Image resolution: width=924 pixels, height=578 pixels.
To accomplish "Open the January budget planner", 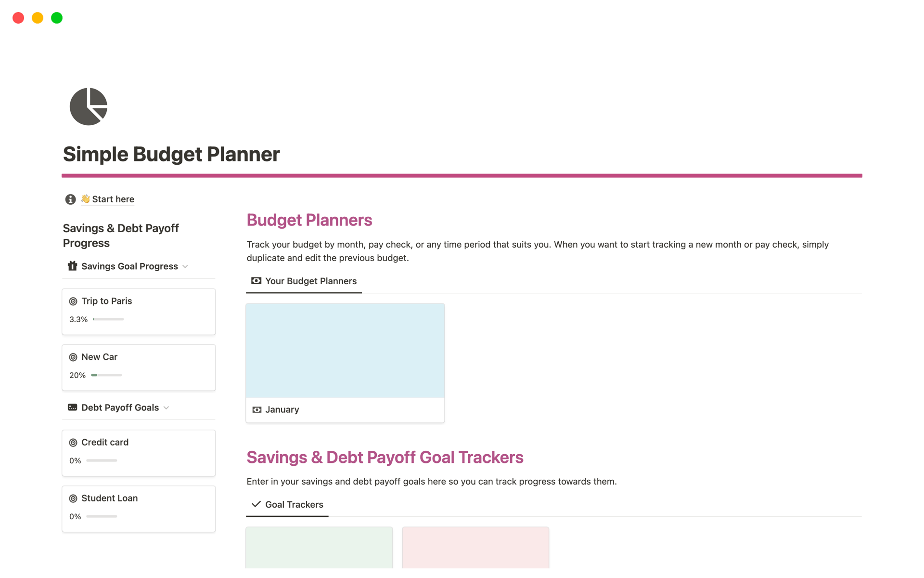I will [282, 409].
